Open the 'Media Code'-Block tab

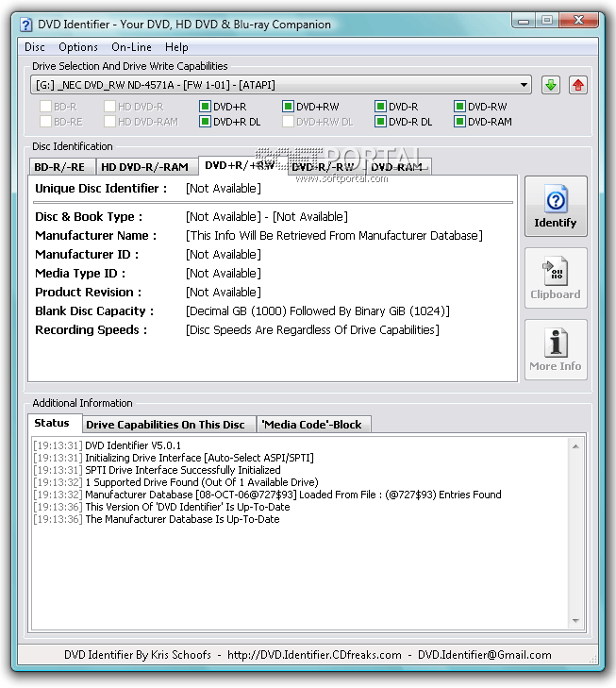click(311, 425)
